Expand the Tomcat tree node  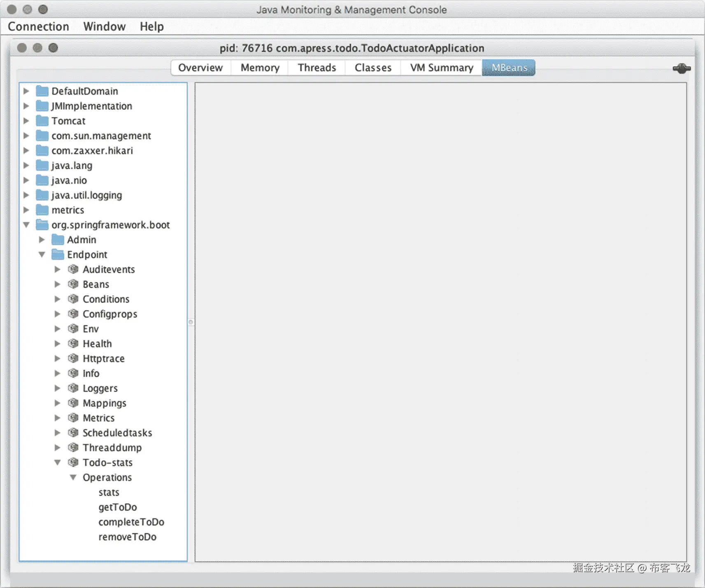point(26,121)
